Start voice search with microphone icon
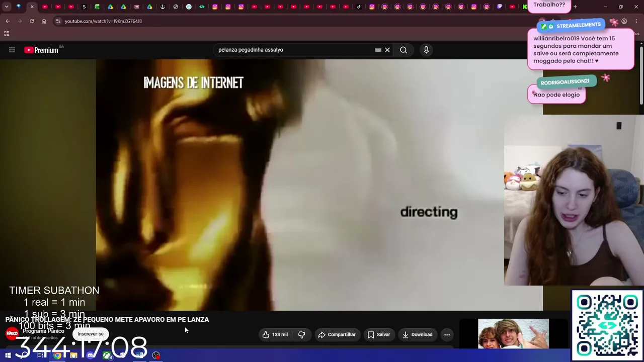This screenshot has height=362, width=644. 426,50
